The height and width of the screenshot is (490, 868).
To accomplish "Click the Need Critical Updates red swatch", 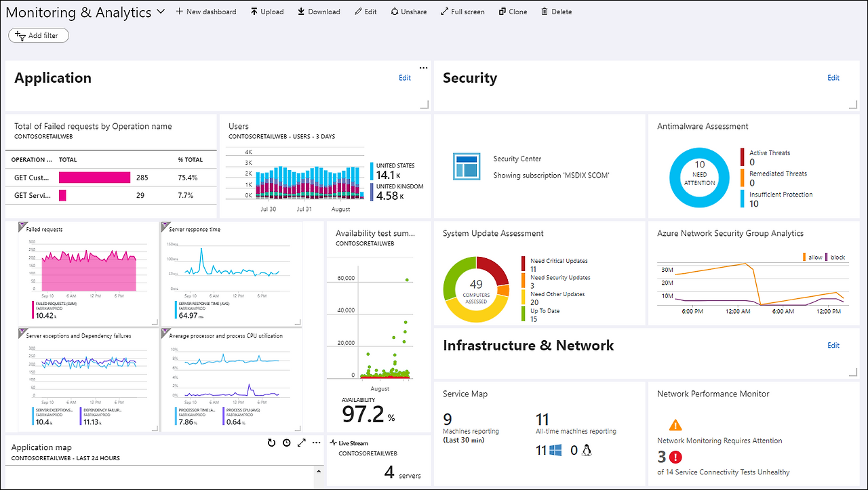I will pos(524,264).
